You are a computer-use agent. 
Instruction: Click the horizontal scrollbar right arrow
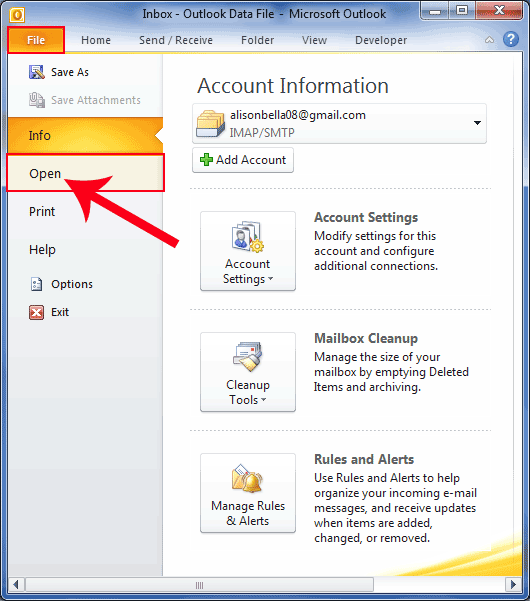[x=514, y=585]
